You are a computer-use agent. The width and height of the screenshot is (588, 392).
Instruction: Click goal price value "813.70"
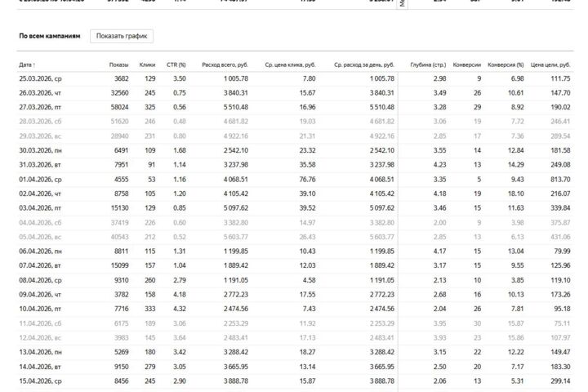coord(560,180)
